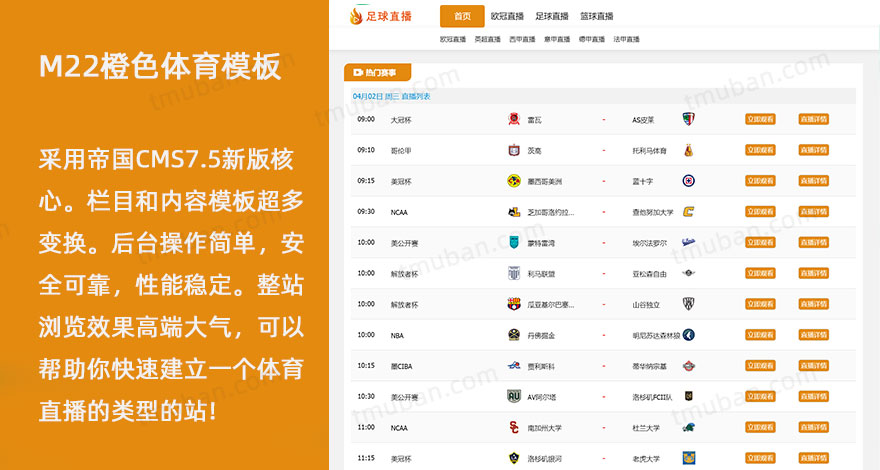Click the 蒂华纳宗基 team logo
Image resolution: width=880 pixels, height=470 pixels.
pyautogui.click(x=689, y=366)
